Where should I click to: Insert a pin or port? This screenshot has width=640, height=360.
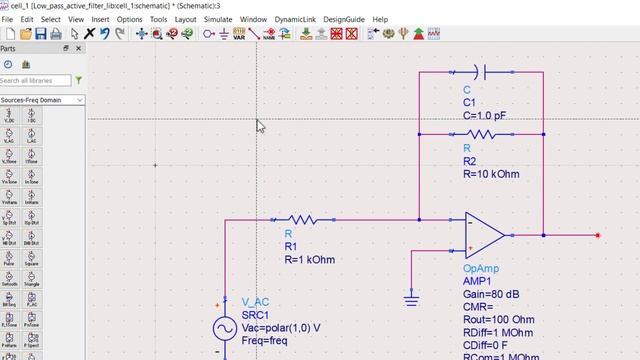(x=209, y=34)
